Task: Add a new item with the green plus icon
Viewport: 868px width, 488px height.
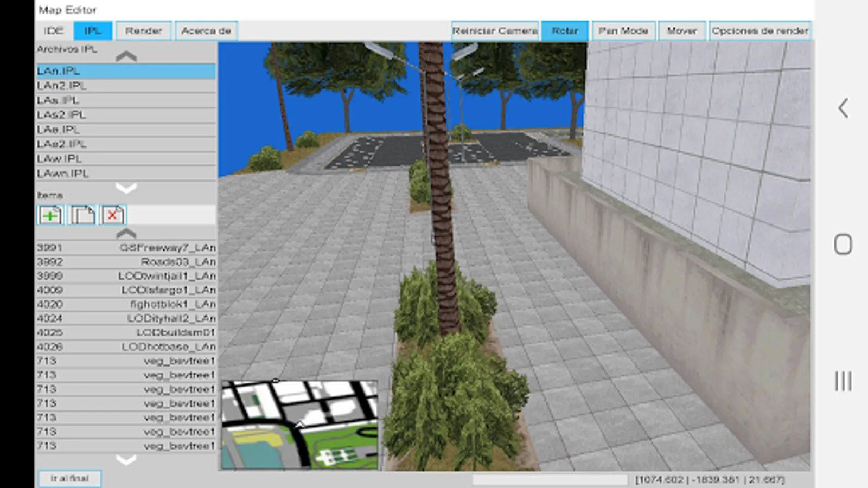Action: point(50,215)
